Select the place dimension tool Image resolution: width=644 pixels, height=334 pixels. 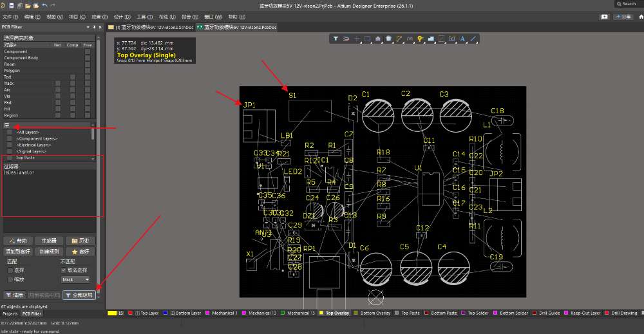452,39
